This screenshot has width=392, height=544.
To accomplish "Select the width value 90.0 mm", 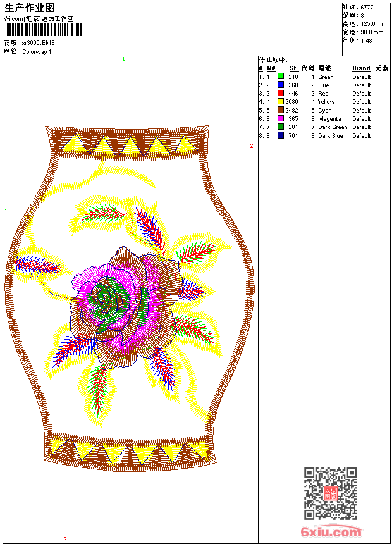I will [x=372, y=32].
